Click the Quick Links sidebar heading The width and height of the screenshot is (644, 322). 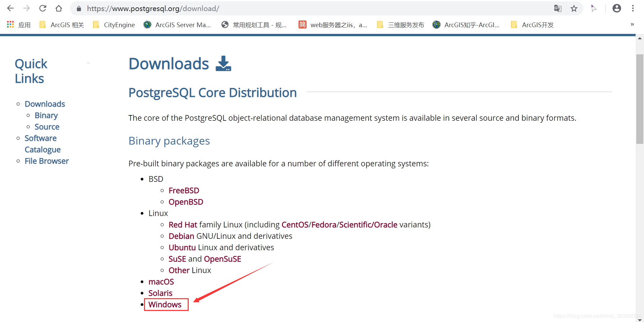point(31,71)
